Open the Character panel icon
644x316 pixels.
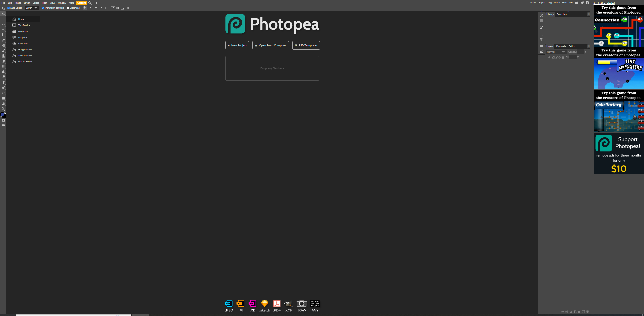(x=541, y=34)
